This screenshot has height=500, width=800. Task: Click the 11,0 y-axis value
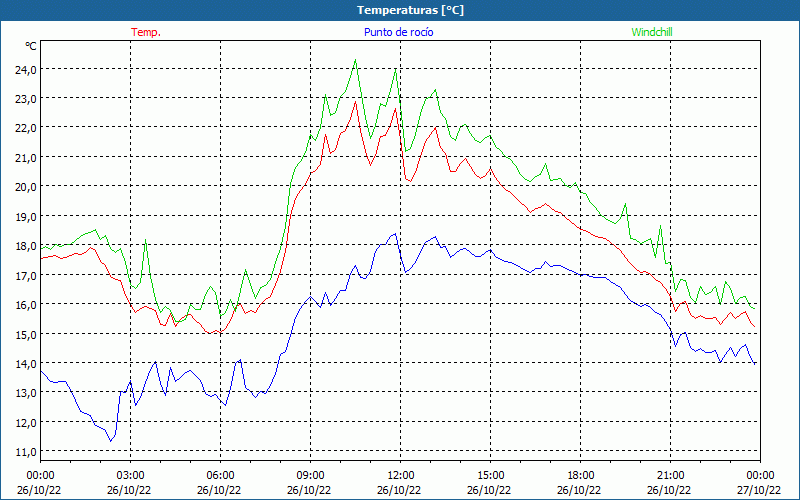[26, 452]
